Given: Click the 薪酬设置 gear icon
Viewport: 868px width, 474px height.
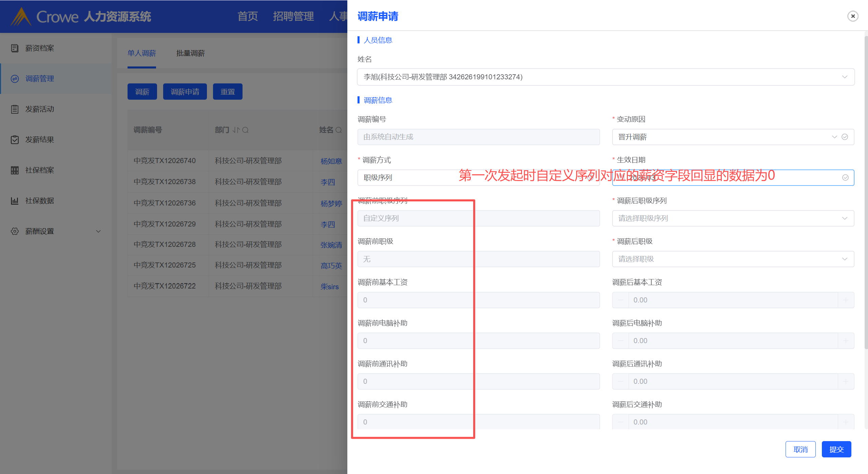Looking at the screenshot, I should click(15, 231).
